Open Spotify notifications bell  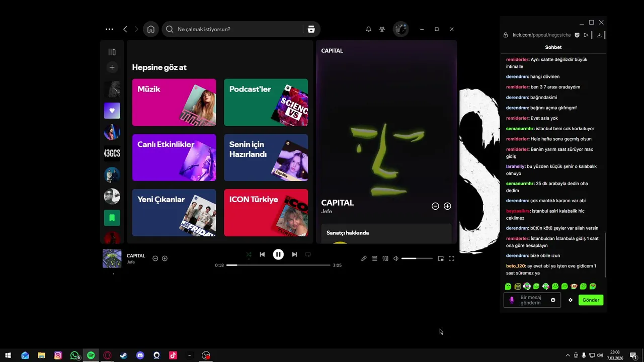(x=368, y=29)
